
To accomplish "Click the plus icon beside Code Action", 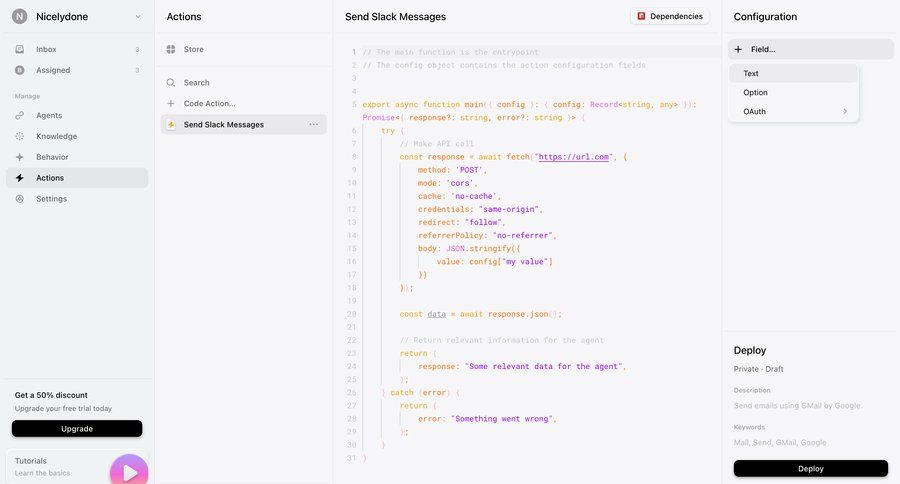I will point(171,103).
